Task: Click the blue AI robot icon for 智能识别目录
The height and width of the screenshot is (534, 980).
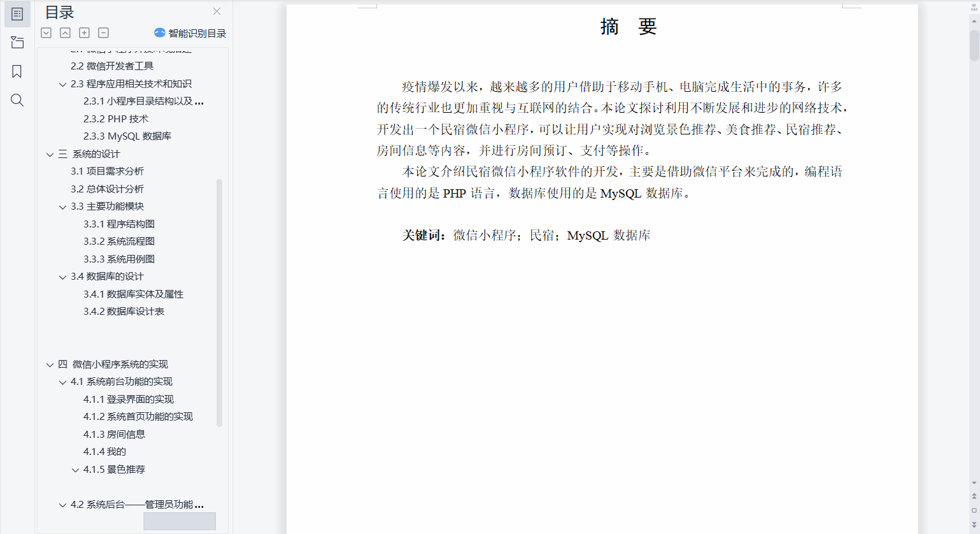Action: tap(159, 33)
